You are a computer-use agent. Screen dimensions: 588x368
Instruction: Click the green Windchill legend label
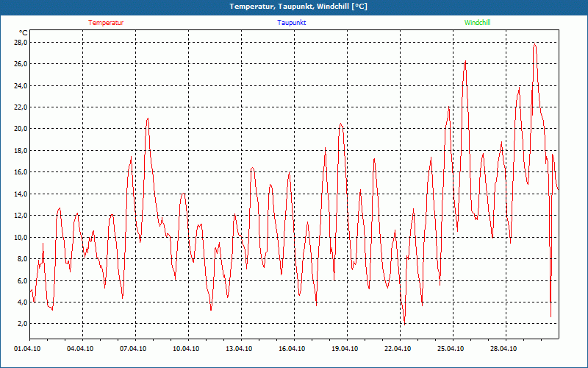[477, 23]
